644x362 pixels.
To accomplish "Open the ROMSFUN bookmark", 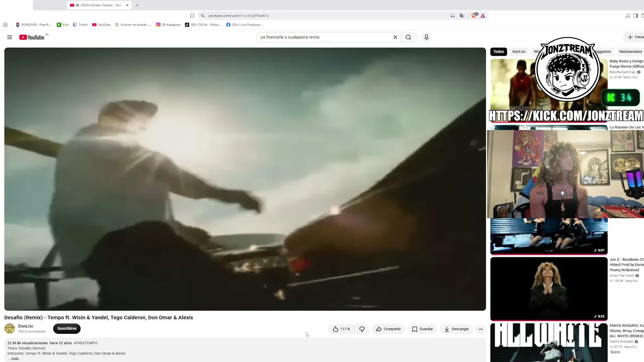I will [33, 25].
